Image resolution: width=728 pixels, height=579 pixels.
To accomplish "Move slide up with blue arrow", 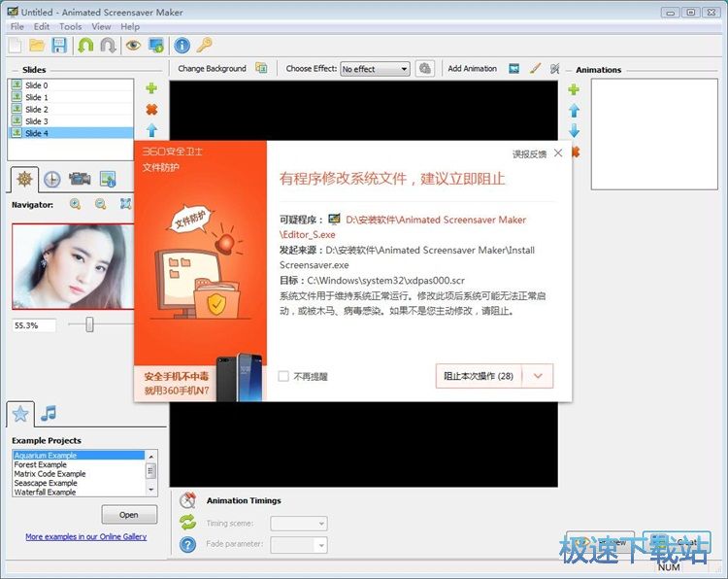I will 151,130.
